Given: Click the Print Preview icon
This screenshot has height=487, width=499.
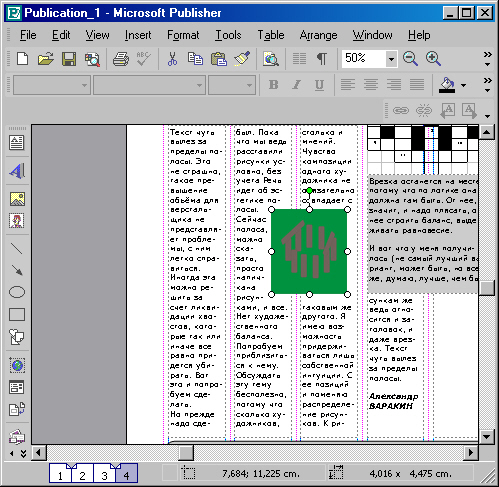Looking at the screenshot, I should coord(92,59).
